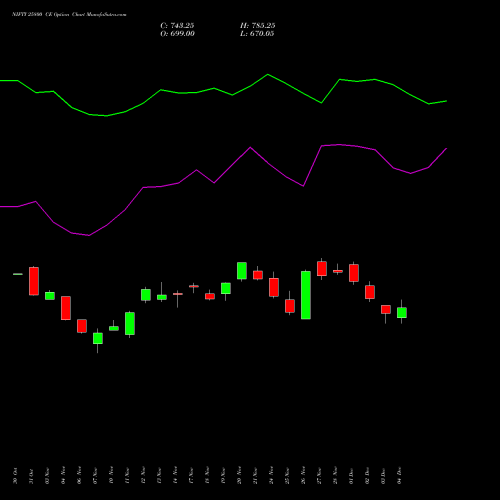Select the '01 Dec' date axis label
Image resolution: width=500 pixels, height=500 pixels.
pos(351,476)
